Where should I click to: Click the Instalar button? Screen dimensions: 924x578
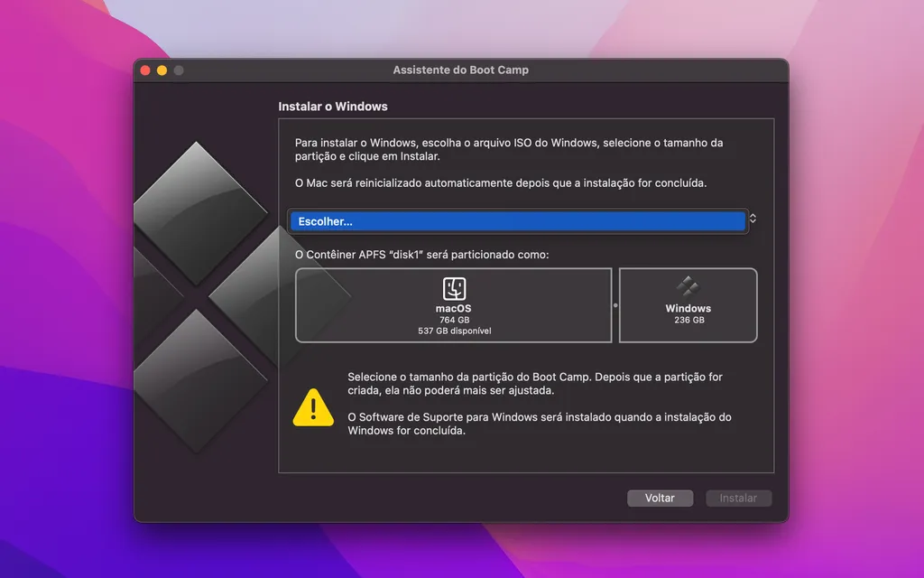738,499
